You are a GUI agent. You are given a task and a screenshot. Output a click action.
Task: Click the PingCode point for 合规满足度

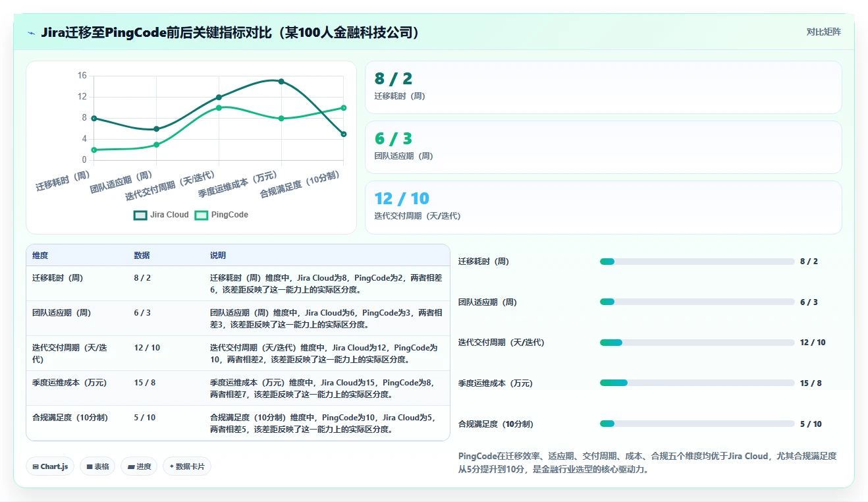[344, 108]
